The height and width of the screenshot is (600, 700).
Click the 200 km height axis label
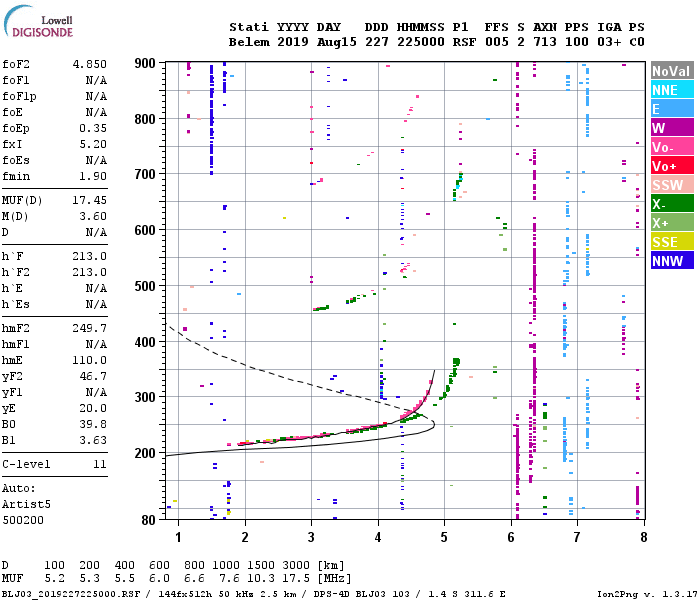click(x=145, y=453)
